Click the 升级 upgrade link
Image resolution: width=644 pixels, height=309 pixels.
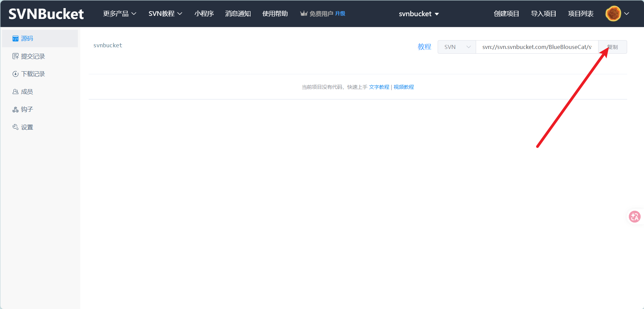click(340, 14)
